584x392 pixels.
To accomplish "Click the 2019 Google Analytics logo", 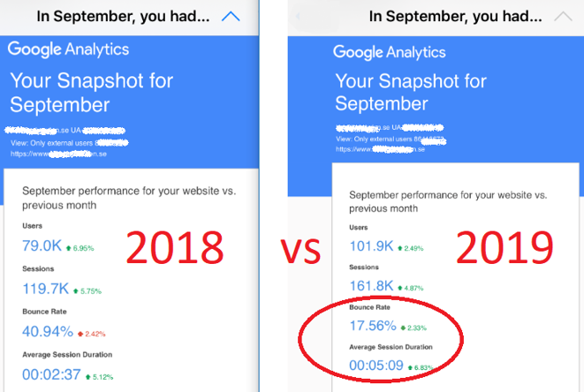I will tap(394, 52).
